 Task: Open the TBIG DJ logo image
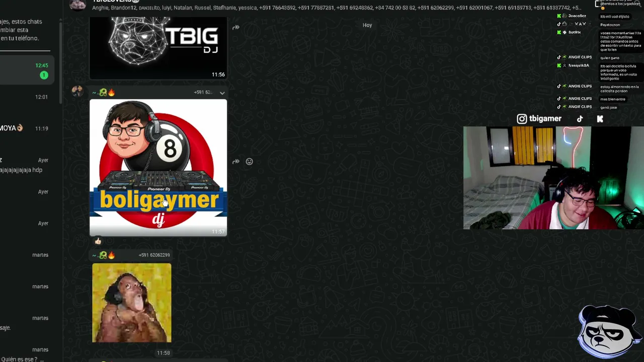click(x=158, y=48)
